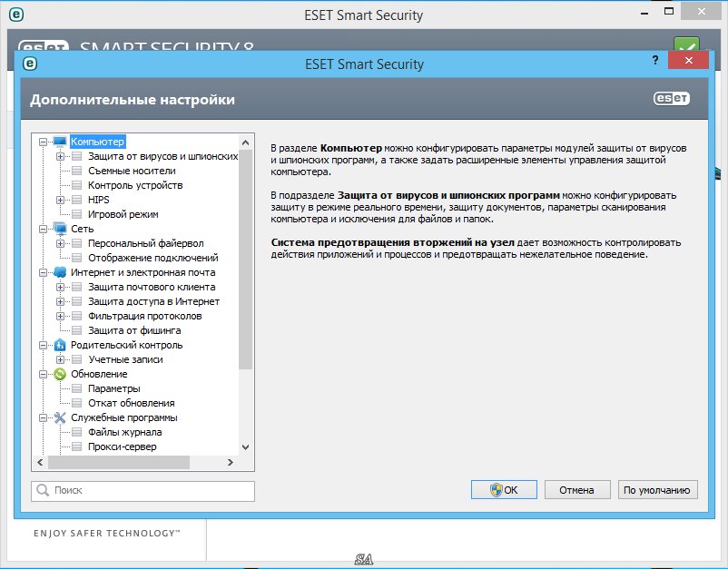Select Отображение подключений in the tree
The image size is (728, 569).
click(x=153, y=258)
